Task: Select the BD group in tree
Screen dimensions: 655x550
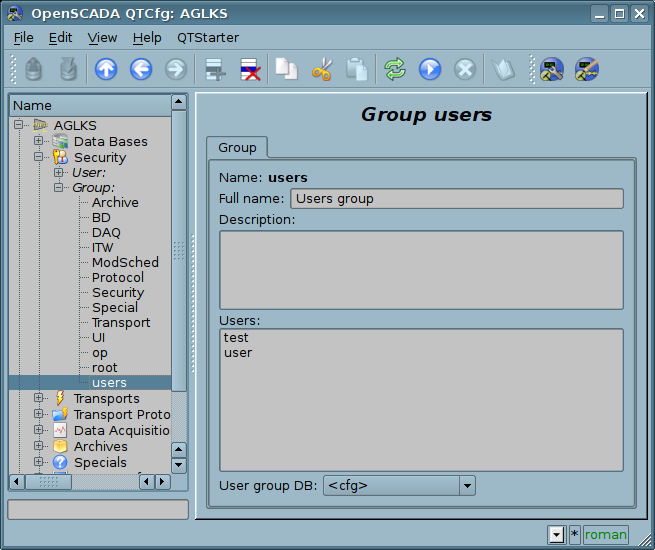Action: coord(101,217)
